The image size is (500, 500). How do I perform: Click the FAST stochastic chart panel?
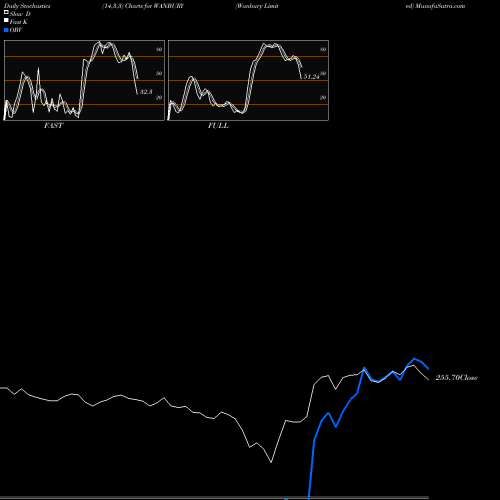[x=84, y=80]
